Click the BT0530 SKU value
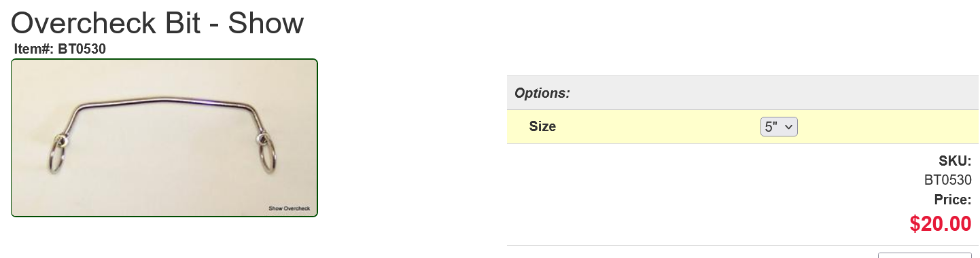Viewport: 980px width, 258px height. pyautogui.click(x=947, y=180)
